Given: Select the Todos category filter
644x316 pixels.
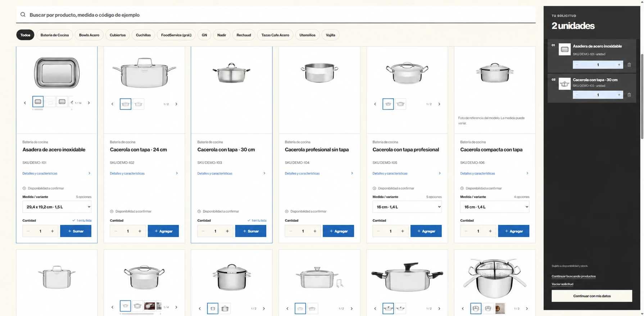Looking at the screenshot, I should click(25, 35).
